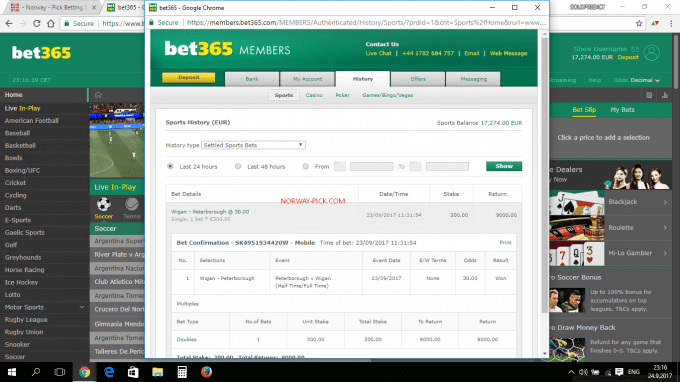Switch to the Offers tab
The image size is (680, 382).
tap(418, 79)
